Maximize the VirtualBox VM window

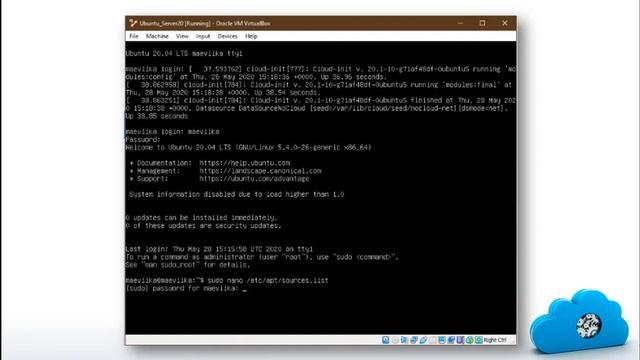pos(482,23)
